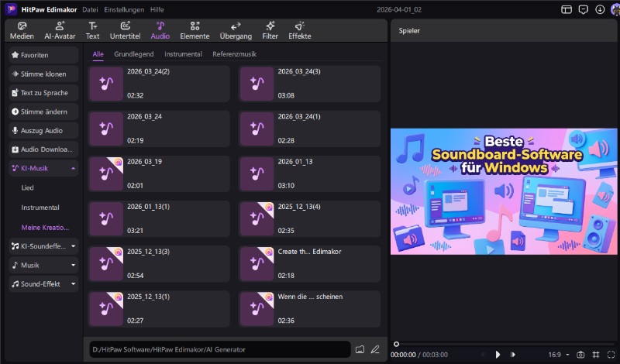Open the AI-Avatar tool
This screenshot has width=620, height=364.
pyautogui.click(x=60, y=31)
